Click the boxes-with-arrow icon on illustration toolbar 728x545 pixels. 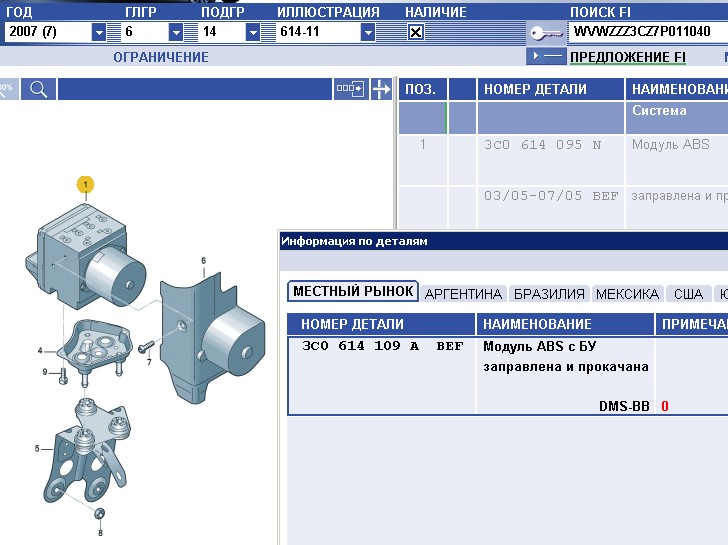pos(351,89)
